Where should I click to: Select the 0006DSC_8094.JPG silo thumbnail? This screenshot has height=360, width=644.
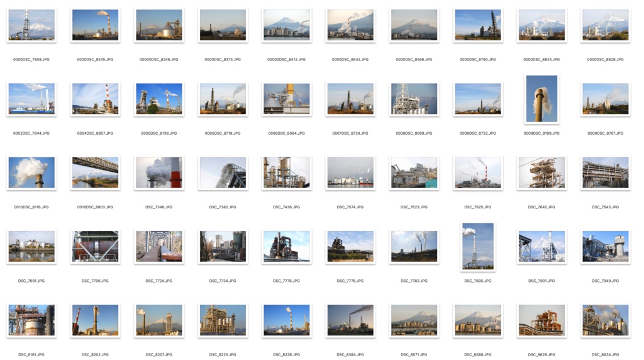[x=287, y=99]
